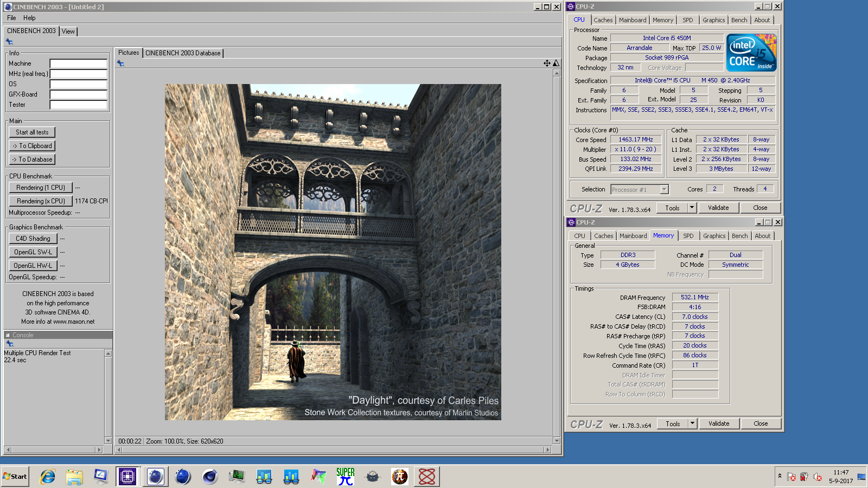Toggle the Console panel header
Image resolution: width=868 pixels, height=488 pixels.
click(x=58, y=335)
